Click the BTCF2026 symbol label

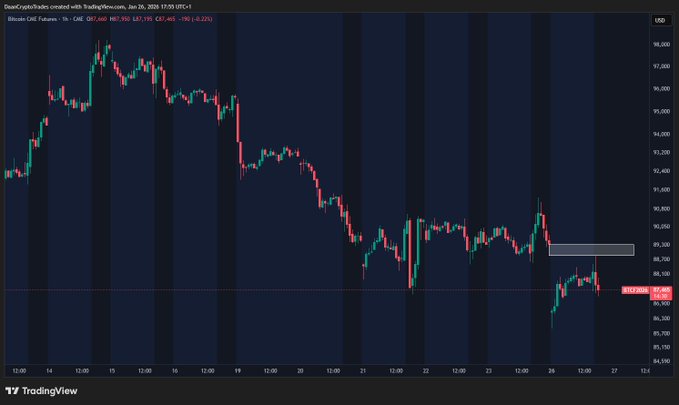click(635, 290)
